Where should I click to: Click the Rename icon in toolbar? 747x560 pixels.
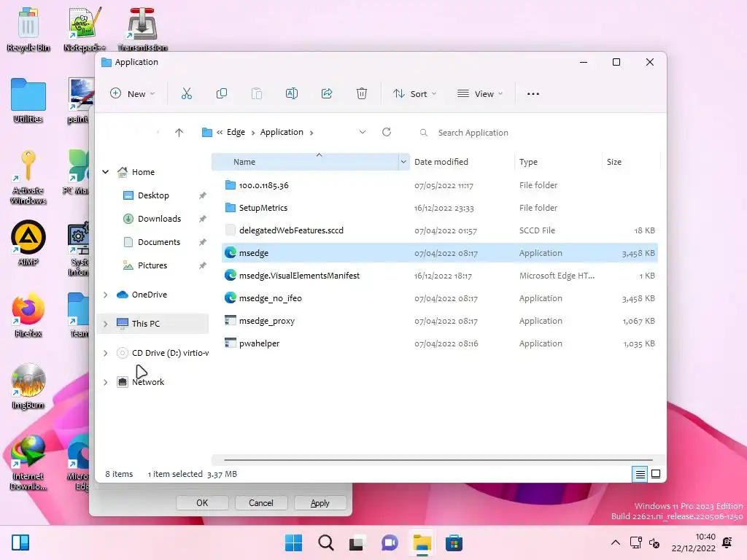point(292,94)
